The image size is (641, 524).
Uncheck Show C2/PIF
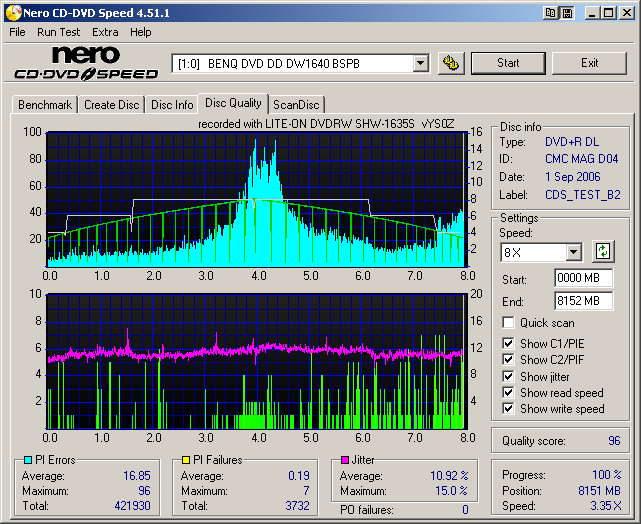point(508,359)
